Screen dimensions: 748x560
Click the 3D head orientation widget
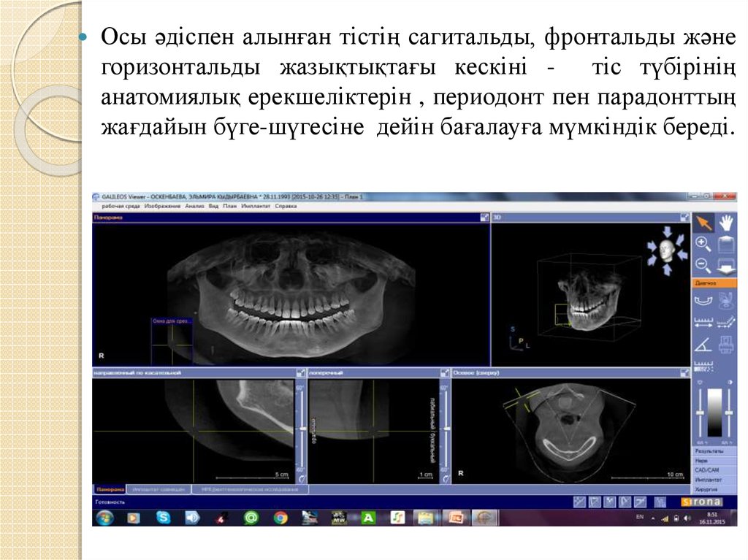click(665, 249)
